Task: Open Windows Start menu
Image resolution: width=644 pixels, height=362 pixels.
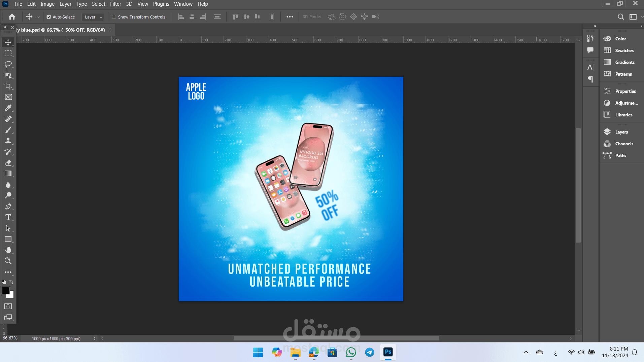Action: click(x=258, y=352)
